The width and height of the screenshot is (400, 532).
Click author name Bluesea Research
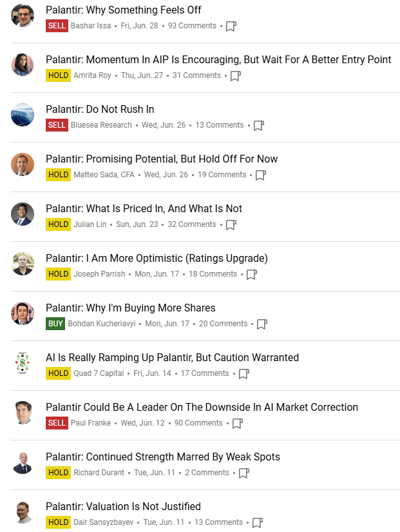pyautogui.click(x=101, y=125)
